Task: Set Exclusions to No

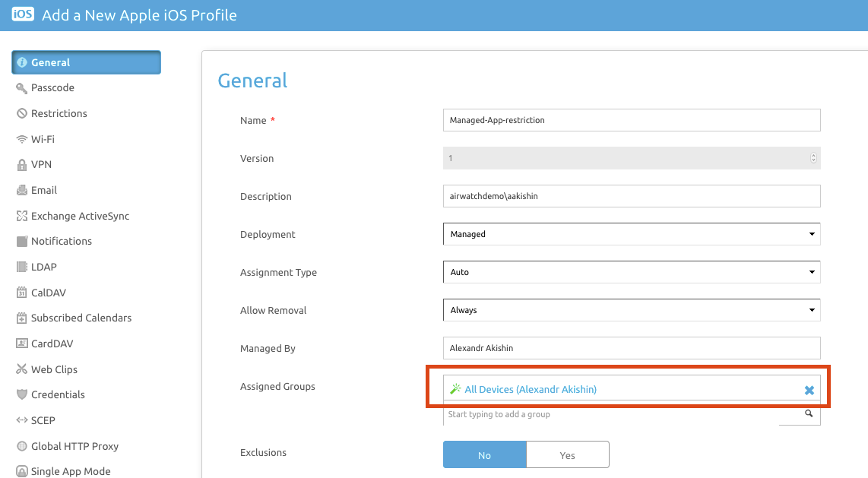Action: 484,455
